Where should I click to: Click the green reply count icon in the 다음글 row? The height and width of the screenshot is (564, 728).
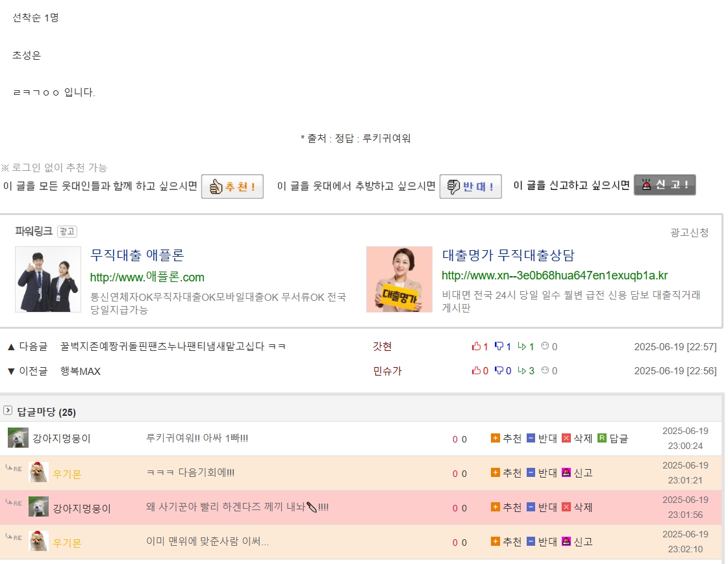[x=522, y=346]
